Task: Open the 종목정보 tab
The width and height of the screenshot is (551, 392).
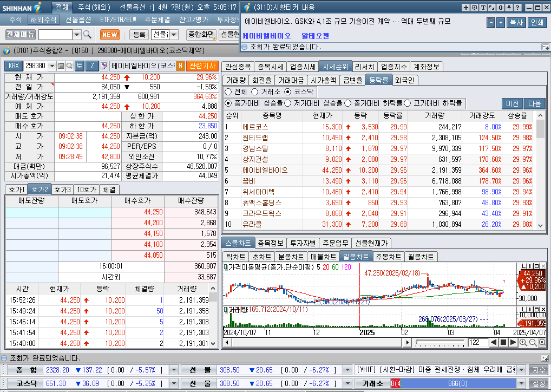Action: 271,243
